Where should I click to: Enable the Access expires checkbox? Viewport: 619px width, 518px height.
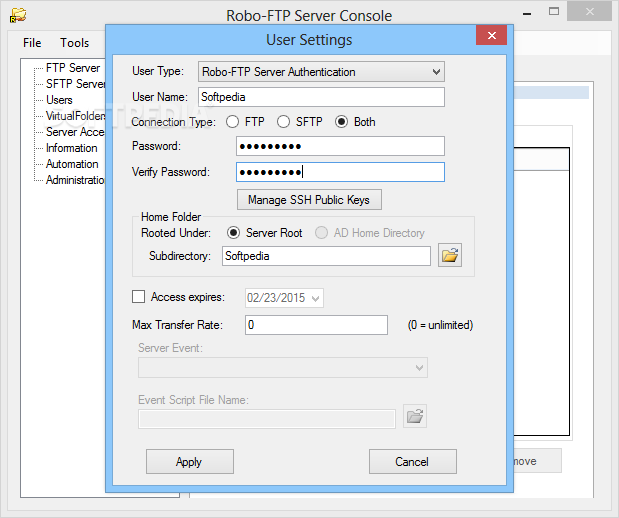point(139,297)
